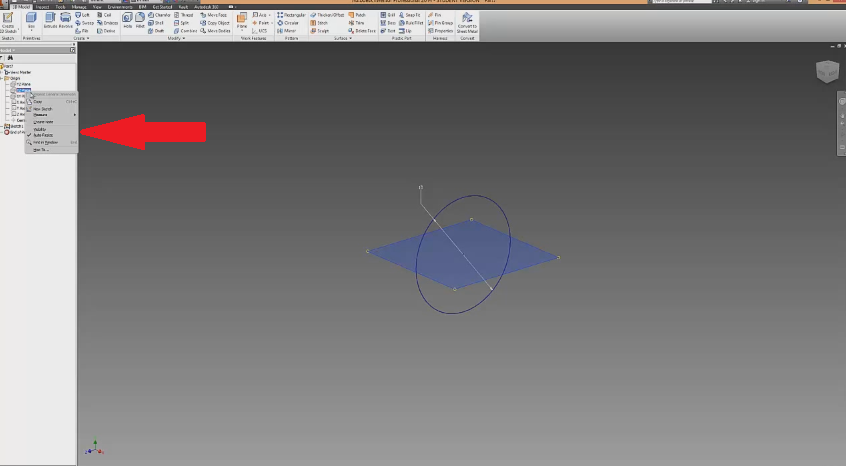Image resolution: width=846 pixels, height=466 pixels.
Task: Select the Move Bodies tool
Action: [215, 31]
